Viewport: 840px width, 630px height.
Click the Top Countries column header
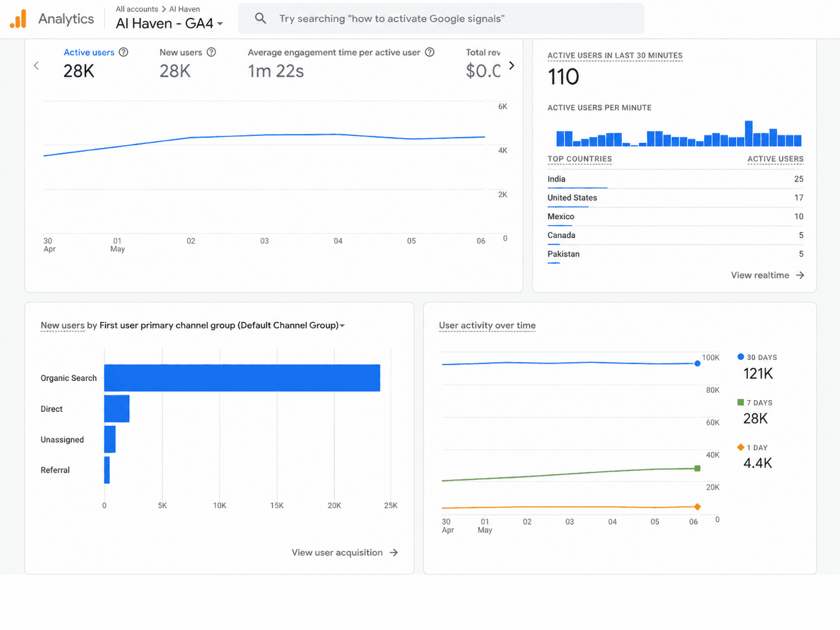point(580,159)
